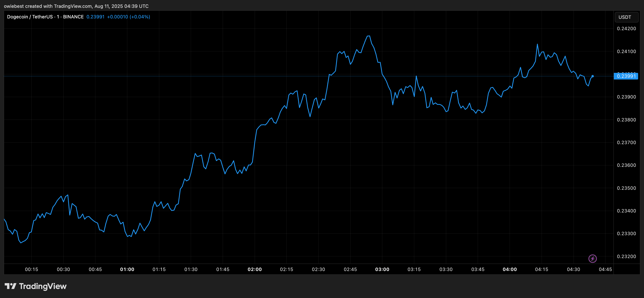The height and width of the screenshot is (298, 644).
Task: Click the 04:00 time axis label
Action: tap(510, 269)
